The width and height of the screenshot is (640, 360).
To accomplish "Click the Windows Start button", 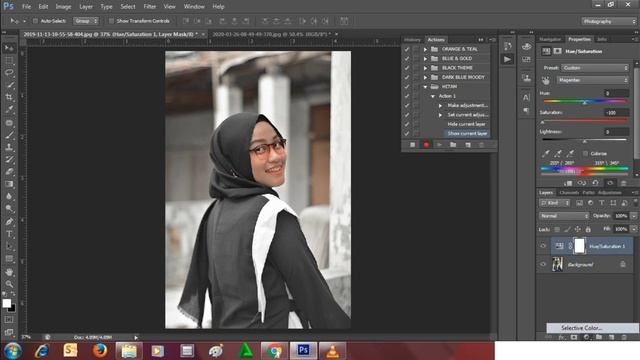I will tap(12, 351).
